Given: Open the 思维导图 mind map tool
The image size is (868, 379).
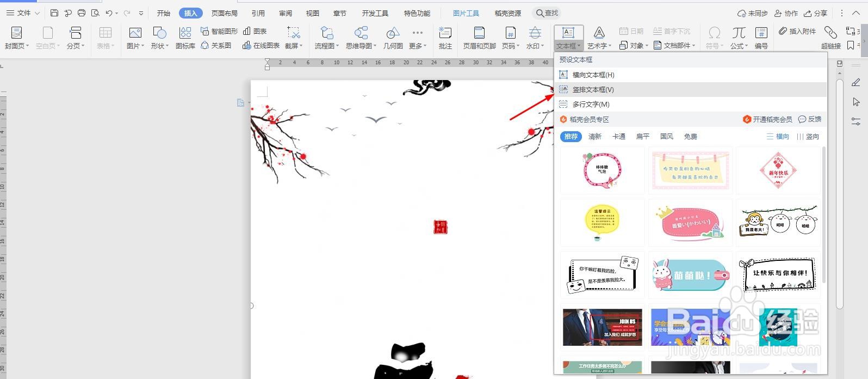Looking at the screenshot, I should 361,38.
